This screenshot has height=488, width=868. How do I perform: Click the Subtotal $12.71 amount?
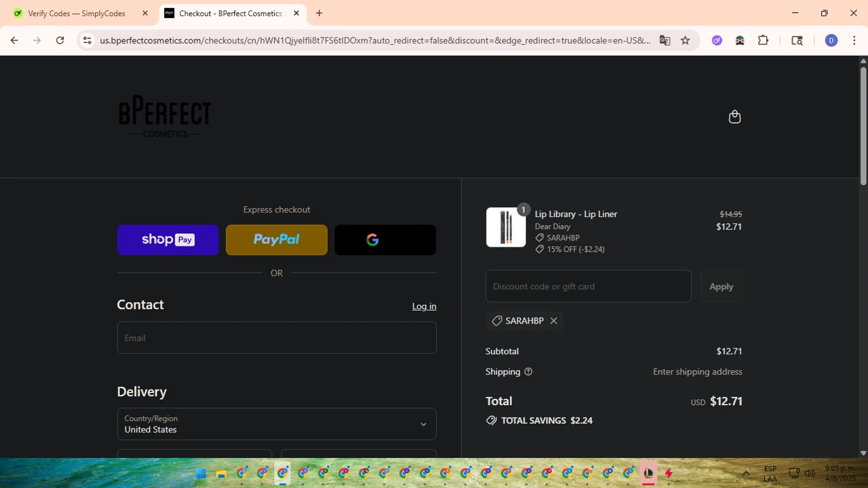729,351
